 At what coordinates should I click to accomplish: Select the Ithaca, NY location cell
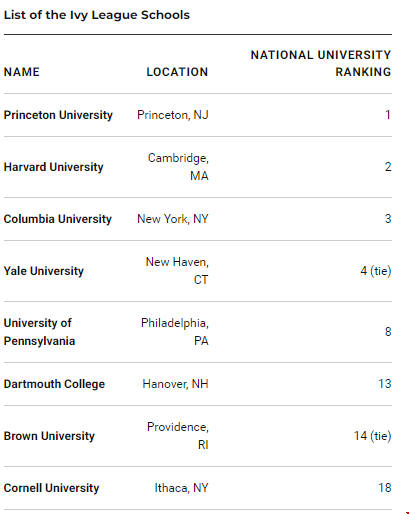[x=181, y=488]
